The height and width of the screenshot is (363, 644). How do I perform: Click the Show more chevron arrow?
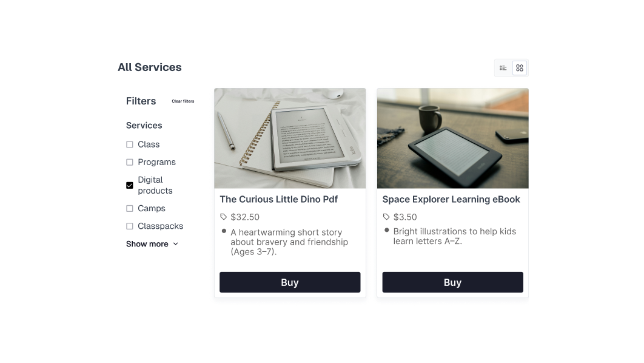coord(176,244)
